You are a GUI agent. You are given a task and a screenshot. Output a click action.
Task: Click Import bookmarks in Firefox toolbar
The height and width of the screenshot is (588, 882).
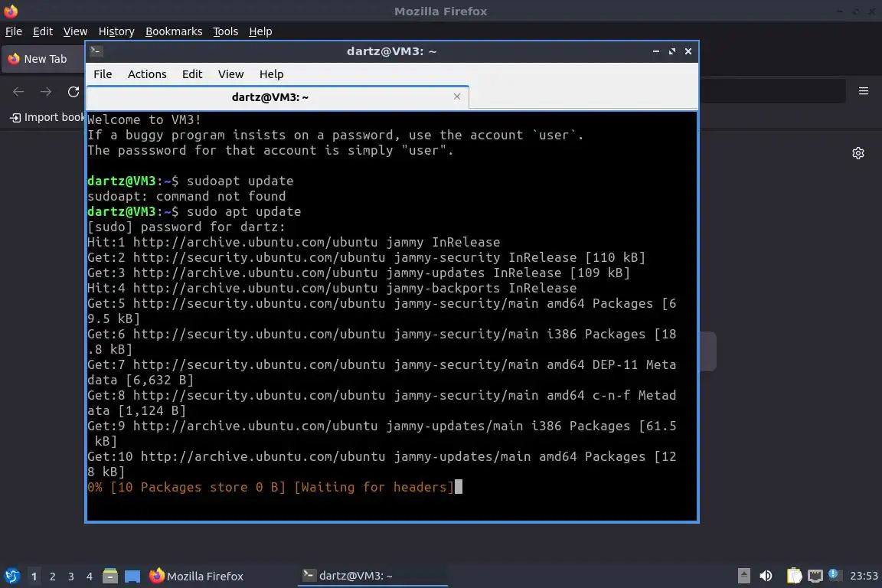(47, 117)
